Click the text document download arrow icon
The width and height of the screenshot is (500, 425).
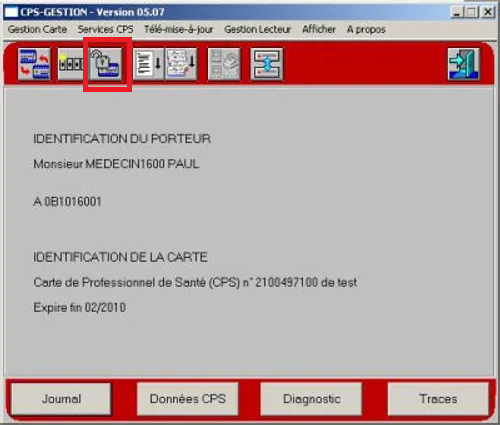tap(149, 64)
